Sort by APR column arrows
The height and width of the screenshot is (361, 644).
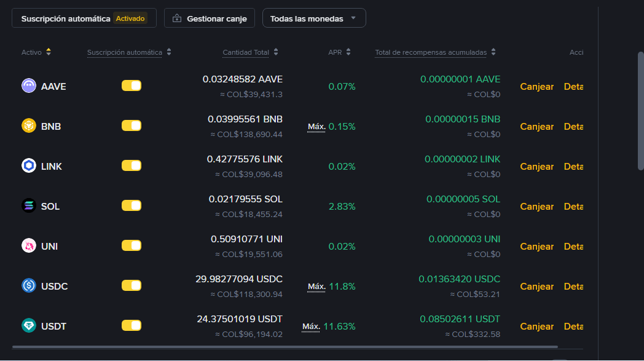click(x=348, y=52)
